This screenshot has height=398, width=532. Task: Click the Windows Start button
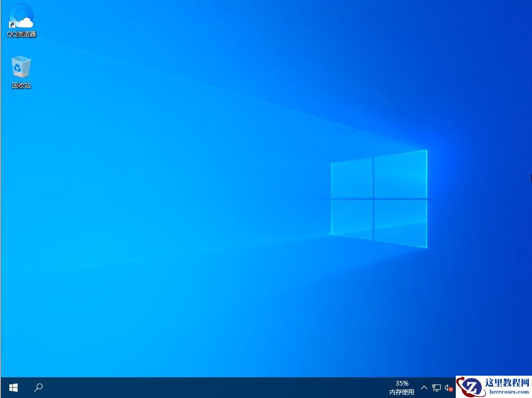(13, 387)
